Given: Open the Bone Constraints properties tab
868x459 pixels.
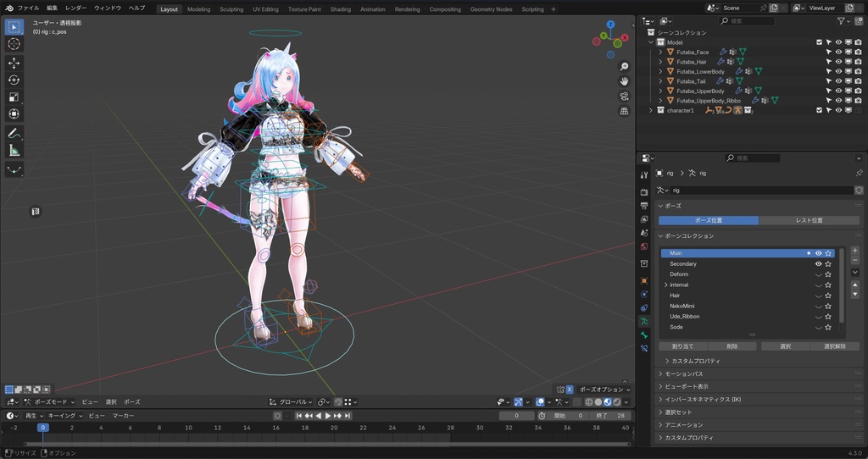Looking at the screenshot, I should [644, 348].
